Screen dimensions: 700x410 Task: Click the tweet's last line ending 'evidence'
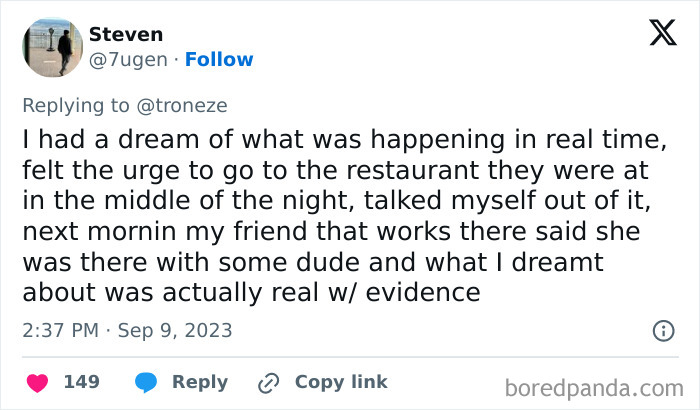tap(251, 293)
